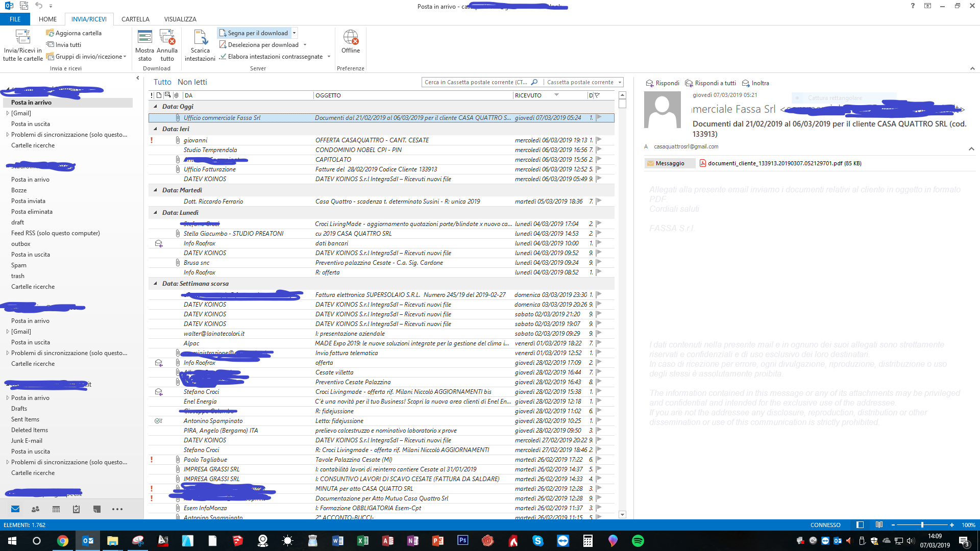Click the Inoltra forward button

coord(755,83)
